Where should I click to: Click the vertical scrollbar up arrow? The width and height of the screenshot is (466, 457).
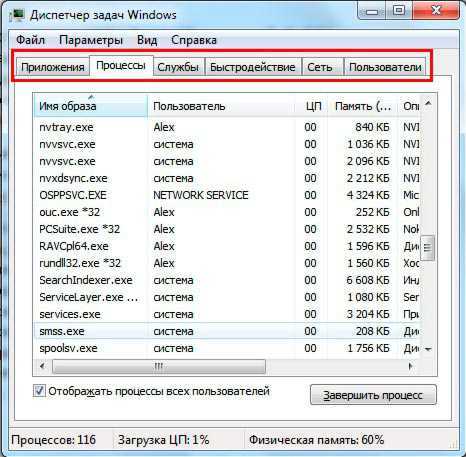[x=428, y=104]
